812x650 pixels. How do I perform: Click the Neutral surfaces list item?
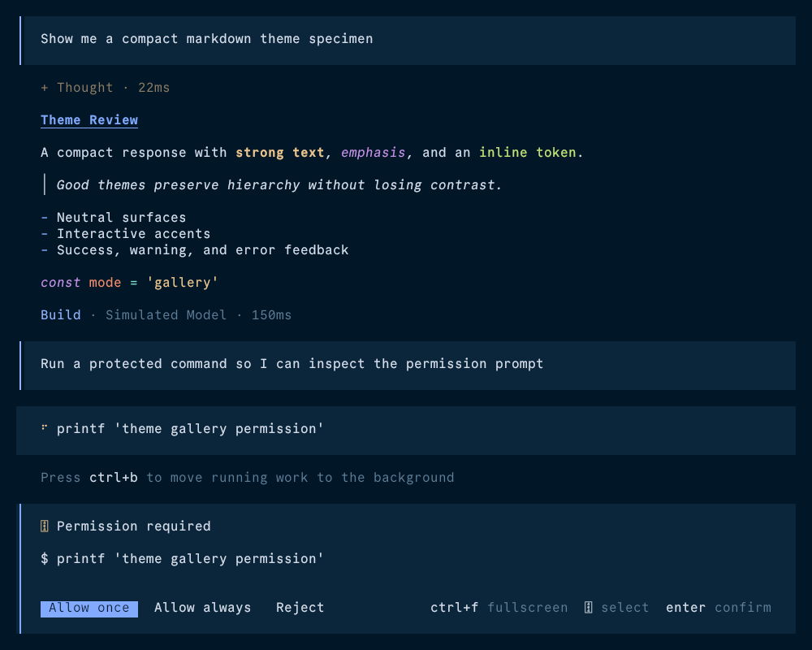[114, 218]
